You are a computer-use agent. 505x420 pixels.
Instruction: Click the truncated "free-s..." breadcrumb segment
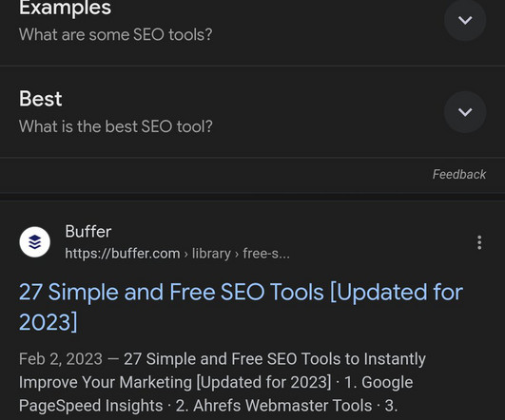coord(266,254)
